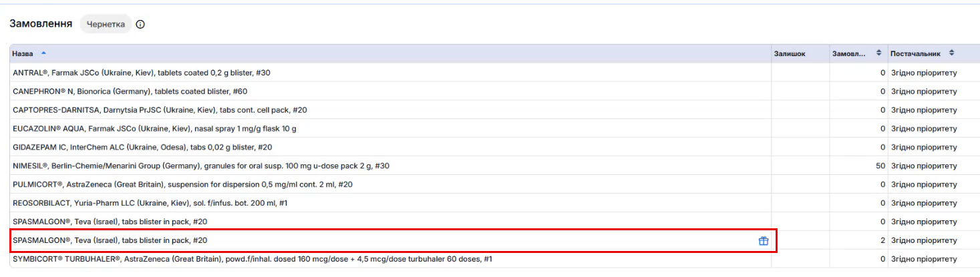980x277 pixels.
Task: Click Згідно пріоритету supplier in SYMBICORT row
Action: click(924, 260)
